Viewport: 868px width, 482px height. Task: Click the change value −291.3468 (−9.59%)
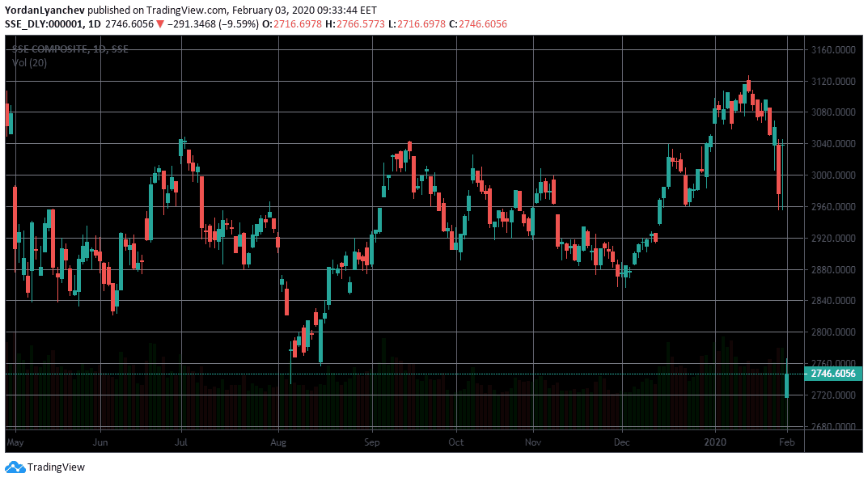[213, 23]
